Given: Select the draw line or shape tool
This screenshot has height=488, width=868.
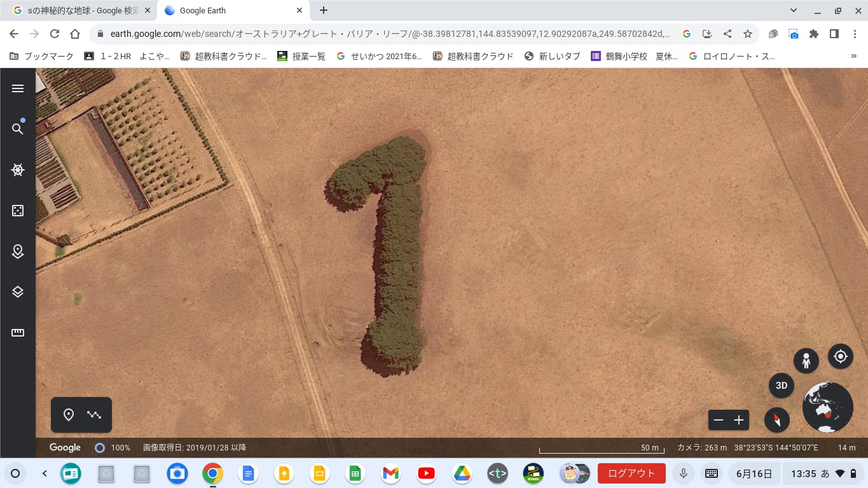Looking at the screenshot, I should [94, 415].
